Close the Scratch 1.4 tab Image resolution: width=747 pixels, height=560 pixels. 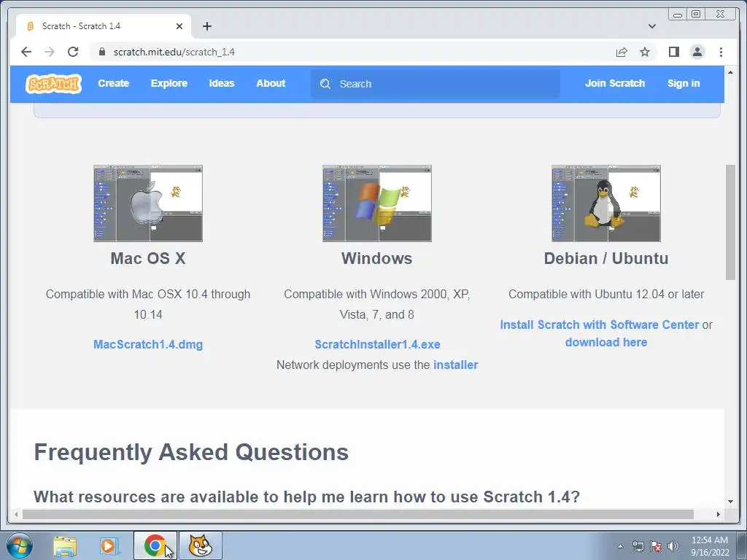[x=179, y=26]
